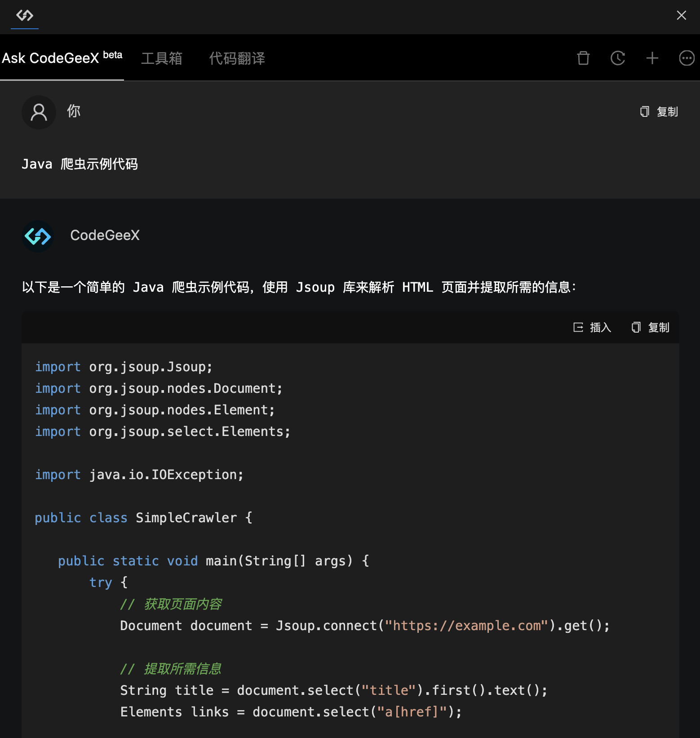Click the https://example.com string in the code
The height and width of the screenshot is (738, 700).
(x=466, y=626)
